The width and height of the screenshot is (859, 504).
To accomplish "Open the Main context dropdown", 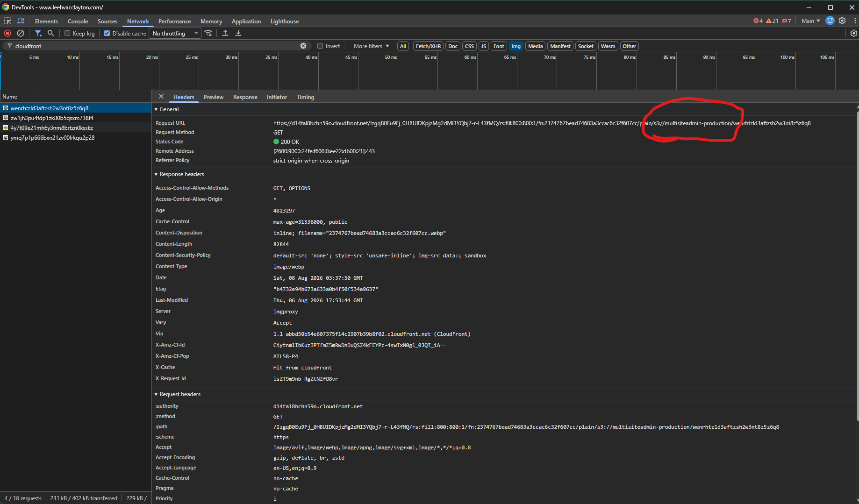I will coord(811,21).
